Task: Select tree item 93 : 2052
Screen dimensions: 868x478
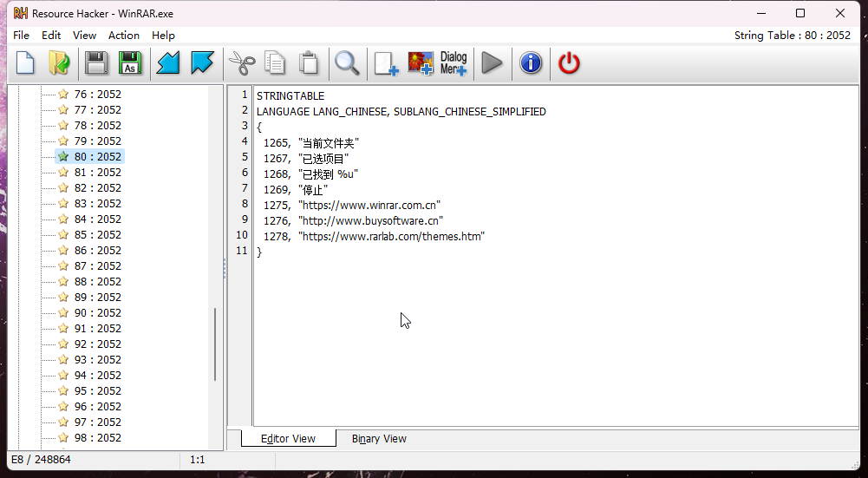Action: click(x=98, y=359)
